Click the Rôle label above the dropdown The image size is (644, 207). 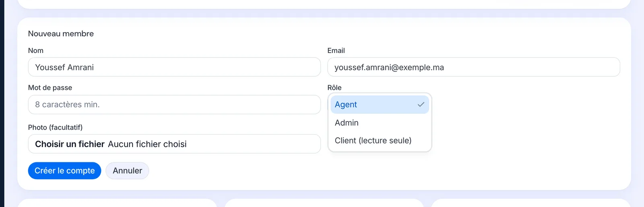click(x=334, y=88)
